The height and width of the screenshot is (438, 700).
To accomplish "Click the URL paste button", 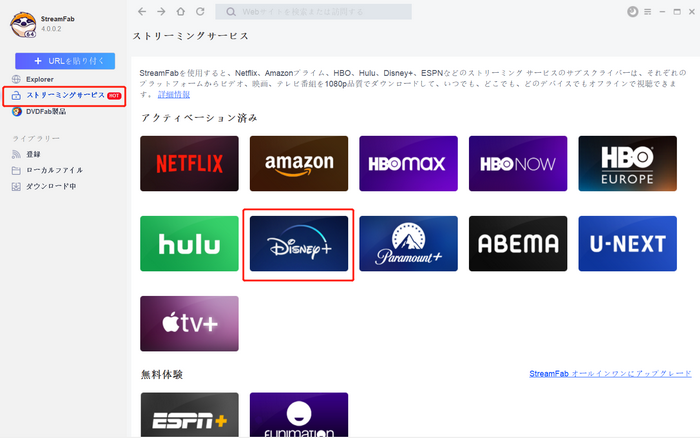I will tap(65, 61).
